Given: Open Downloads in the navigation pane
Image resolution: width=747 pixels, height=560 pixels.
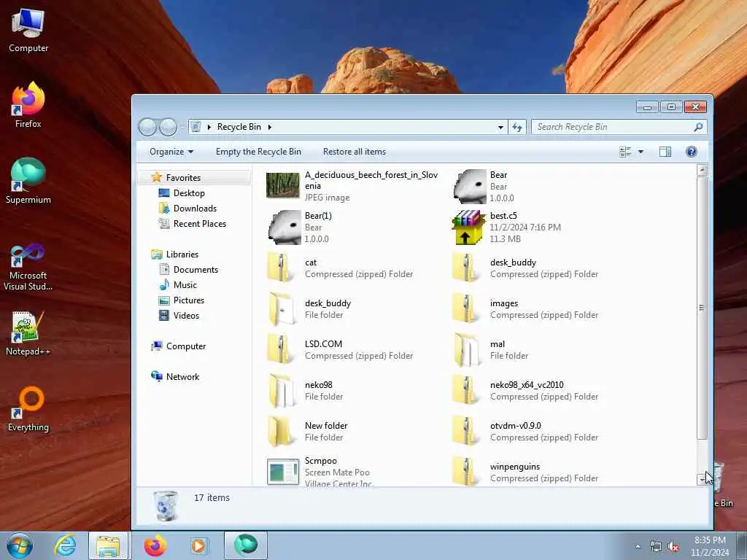Looking at the screenshot, I should (x=195, y=208).
